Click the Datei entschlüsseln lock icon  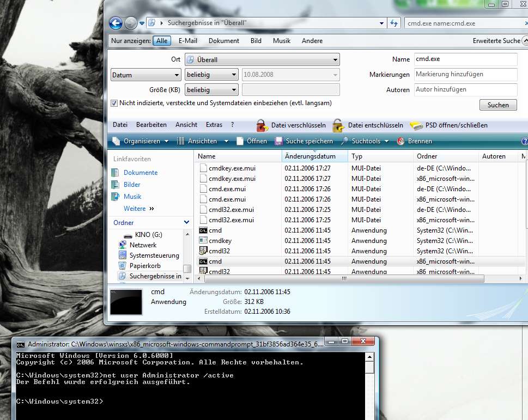[x=338, y=125]
